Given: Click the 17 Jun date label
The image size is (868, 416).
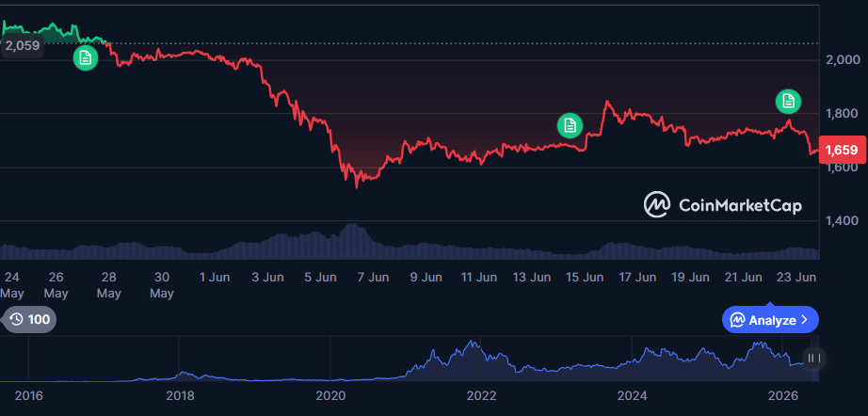Looking at the screenshot, I should pyautogui.click(x=637, y=278).
